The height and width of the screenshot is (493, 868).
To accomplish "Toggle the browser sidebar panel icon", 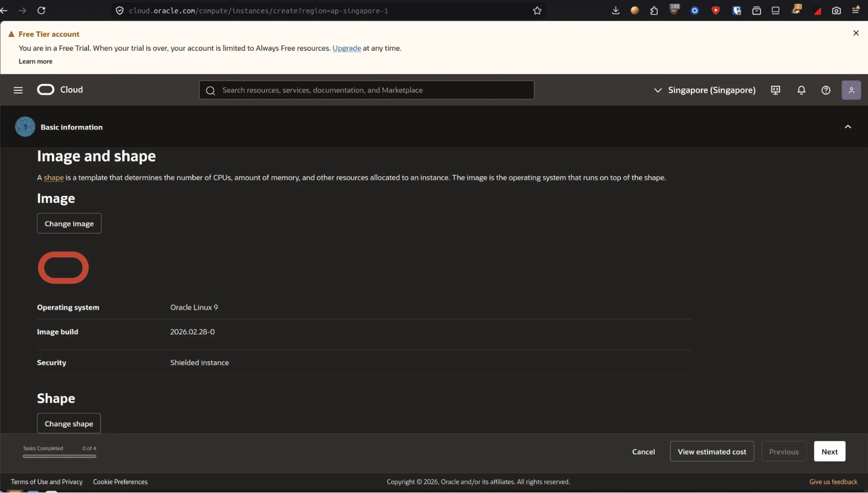I will click(776, 10).
